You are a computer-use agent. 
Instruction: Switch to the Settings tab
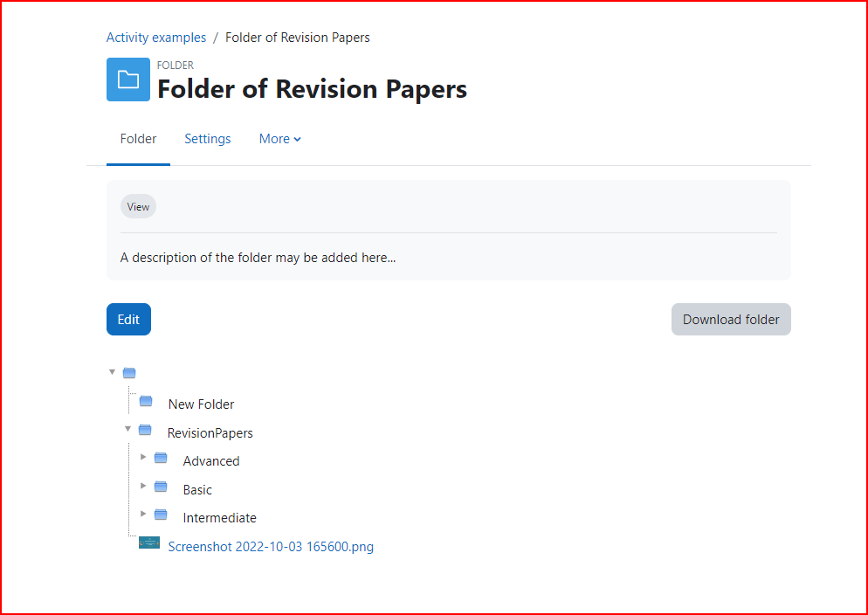(208, 139)
